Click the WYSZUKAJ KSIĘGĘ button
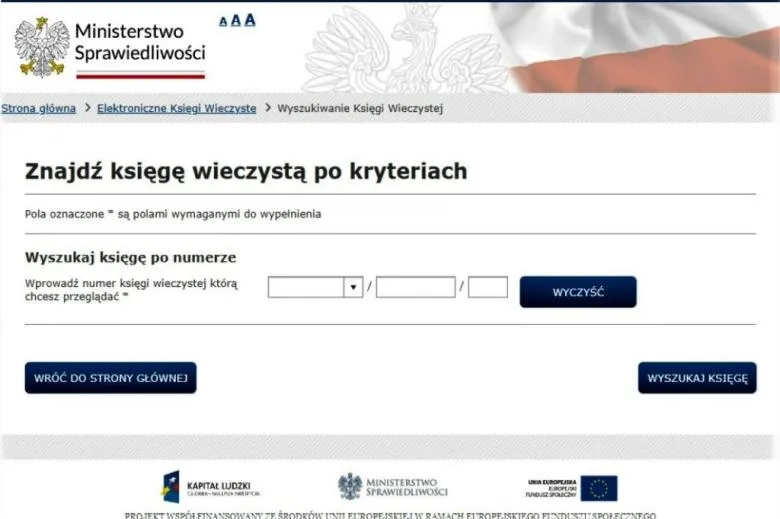Viewport: 780px width, 519px height. coord(697,378)
